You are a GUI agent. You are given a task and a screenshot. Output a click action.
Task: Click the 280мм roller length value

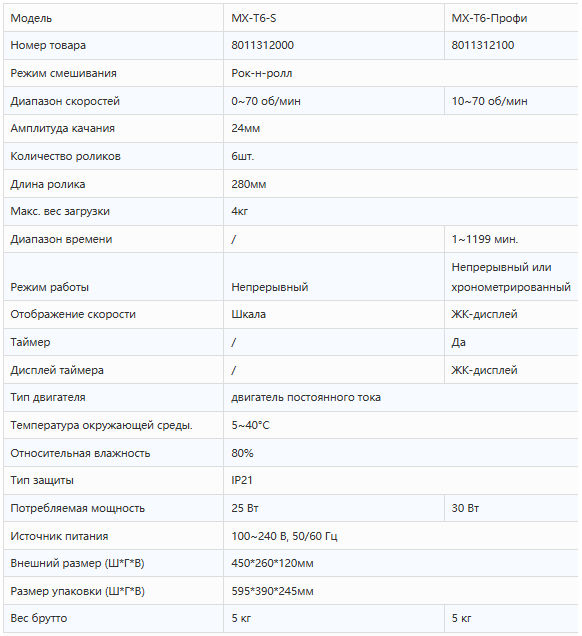click(249, 184)
